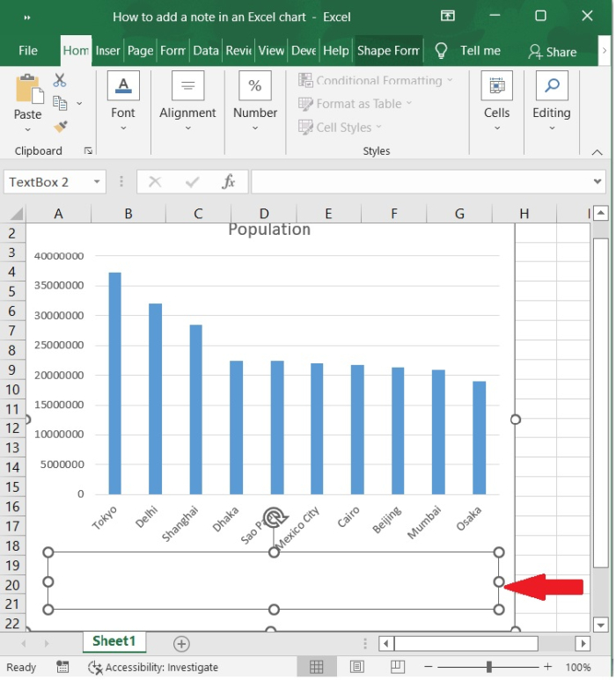
Task: Open the Editing search group icon
Action: click(552, 86)
